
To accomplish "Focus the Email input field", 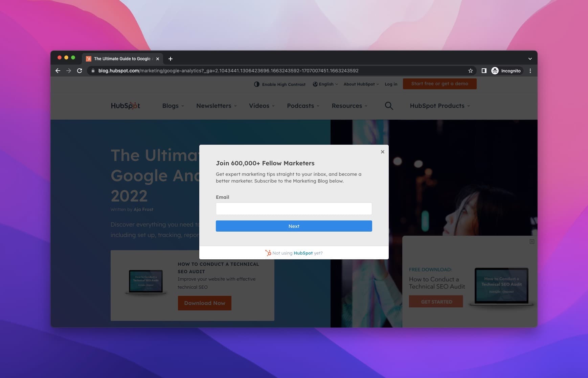I will pyautogui.click(x=294, y=209).
